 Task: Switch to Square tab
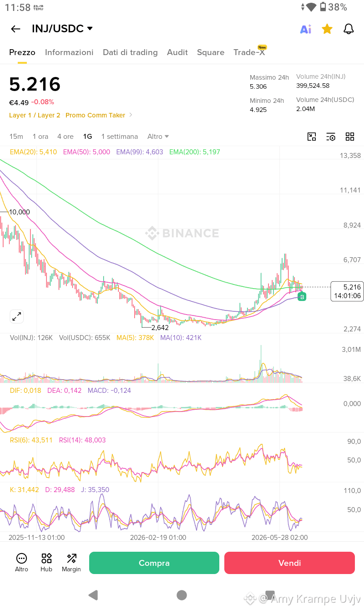point(211,52)
